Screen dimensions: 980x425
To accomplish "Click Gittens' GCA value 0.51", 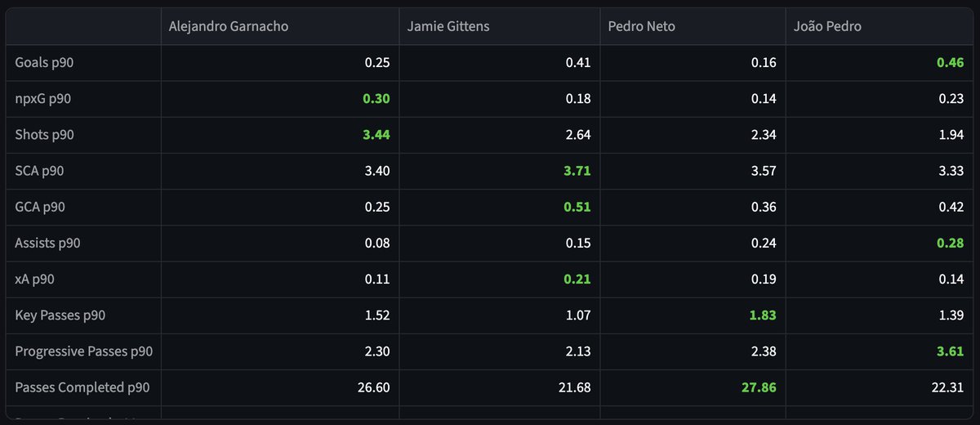I will point(577,207).
